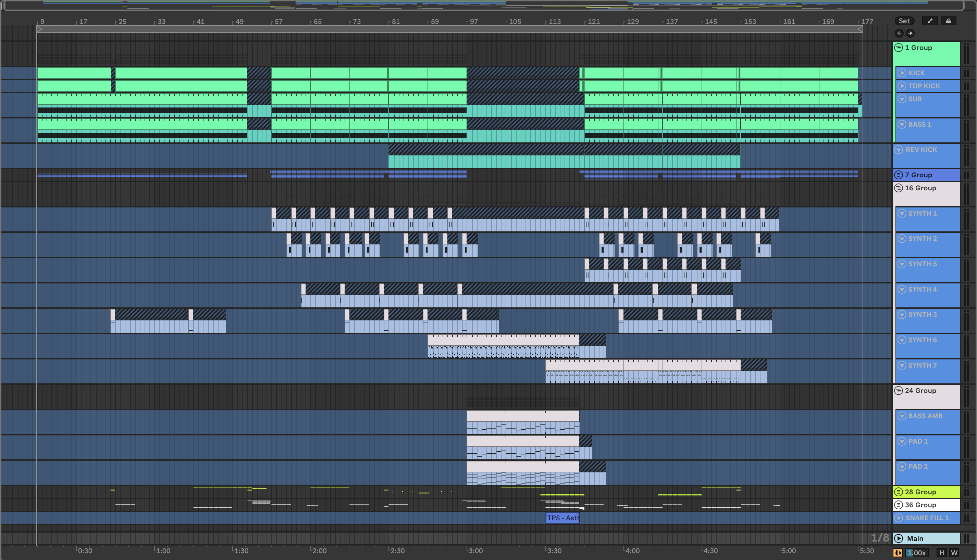Select the KICK track title
This screenshot has width=977, height=560.
coord(917,73)
